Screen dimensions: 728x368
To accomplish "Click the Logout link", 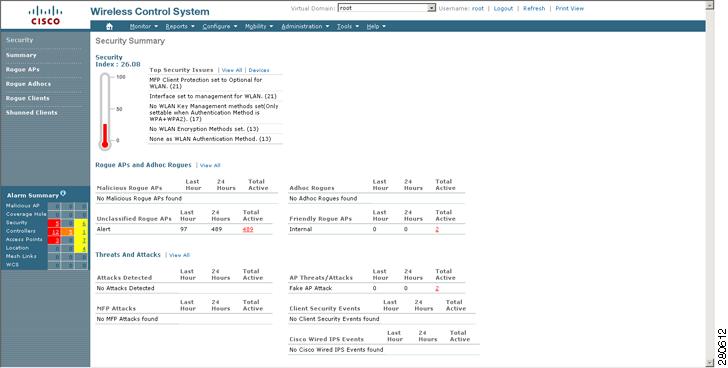I will pyautogui.click(x=503, y=8).
